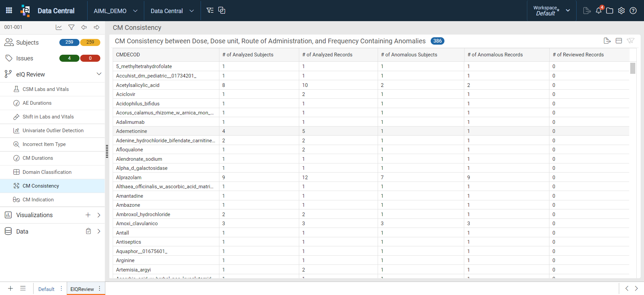Open the Workspace Default dropdown
The height and width of the screenshot is (295, 644).
tap(552, 11)
